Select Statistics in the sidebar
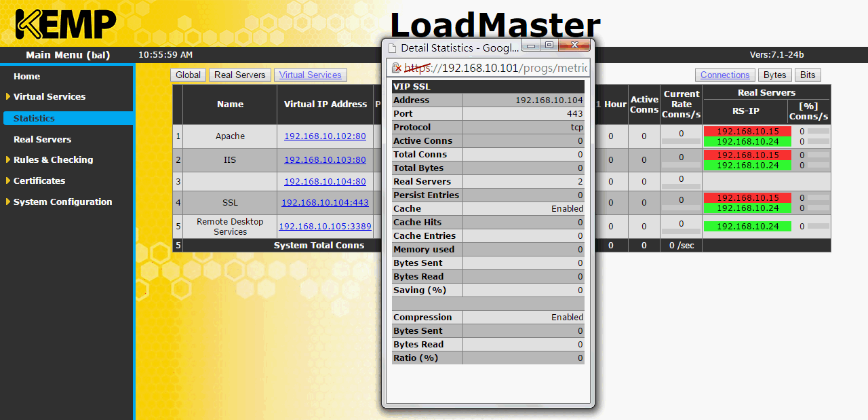The image size is (868, 420). 68,119
